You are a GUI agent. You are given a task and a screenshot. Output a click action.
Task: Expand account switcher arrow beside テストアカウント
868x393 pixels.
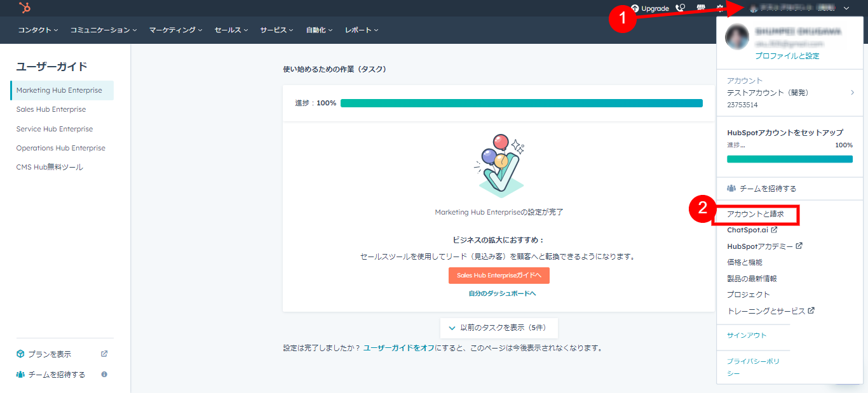852,93
